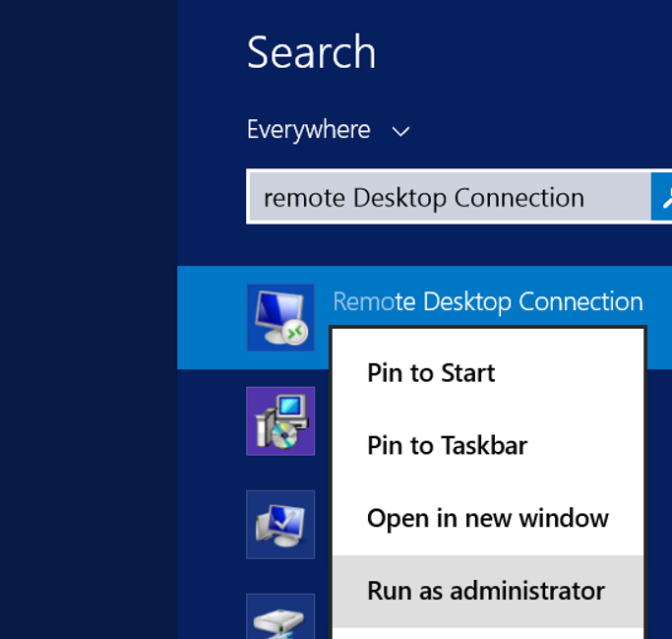Select Run as administrator
Screen dimensions: 672x639
(x=488, y=591)
